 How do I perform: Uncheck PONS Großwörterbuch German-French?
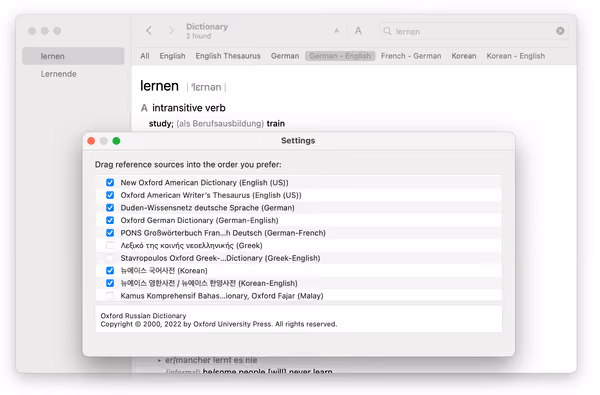[110, 233]
